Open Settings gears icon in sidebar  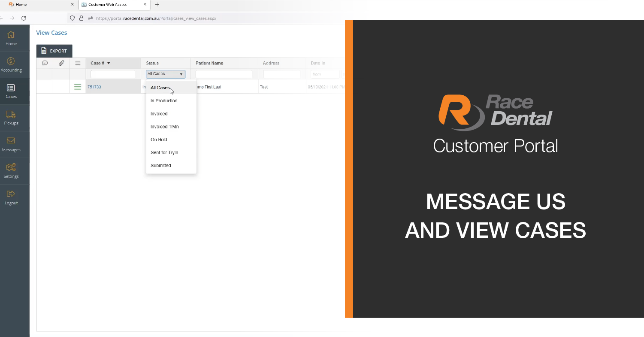11,168
